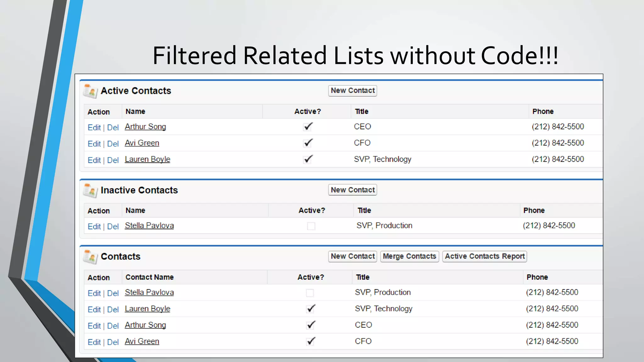Open the Active Contacts Report button
The image size is (644, 362).
pyautogui.click(x=485, y=256)
